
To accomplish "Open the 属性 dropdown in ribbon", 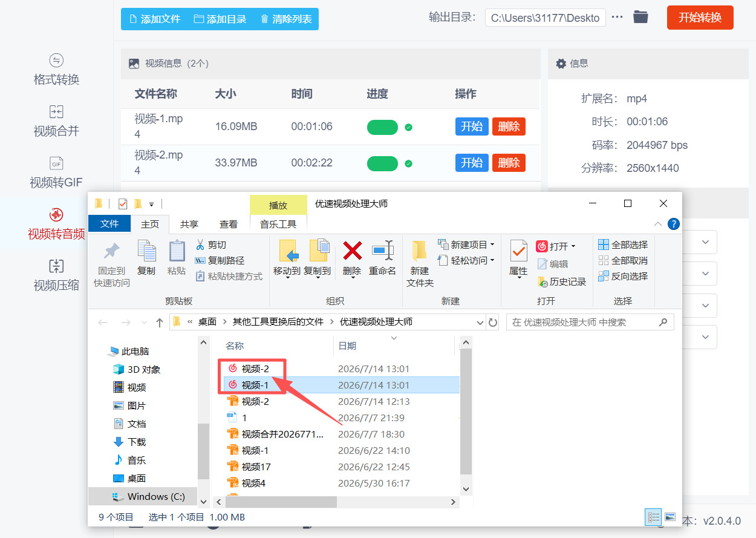I will click(518, 277).
